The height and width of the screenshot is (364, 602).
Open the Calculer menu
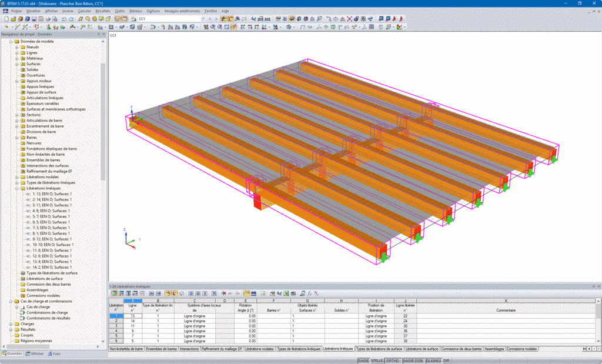tap(85, 11)
